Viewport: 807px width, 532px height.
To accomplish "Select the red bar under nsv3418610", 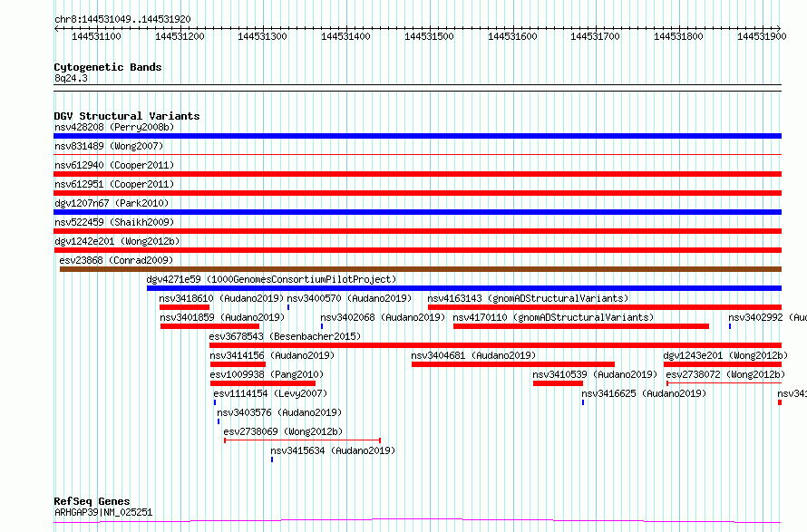I will point(184,307).
